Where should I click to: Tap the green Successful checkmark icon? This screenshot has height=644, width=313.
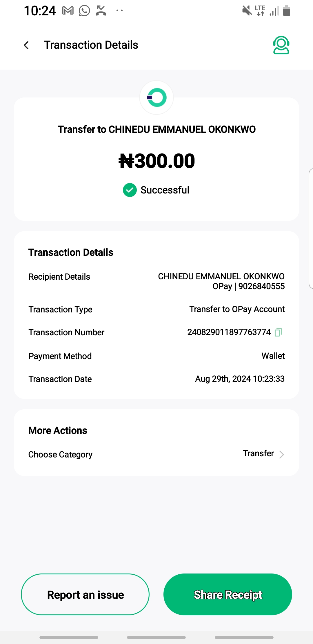(130, 190)
